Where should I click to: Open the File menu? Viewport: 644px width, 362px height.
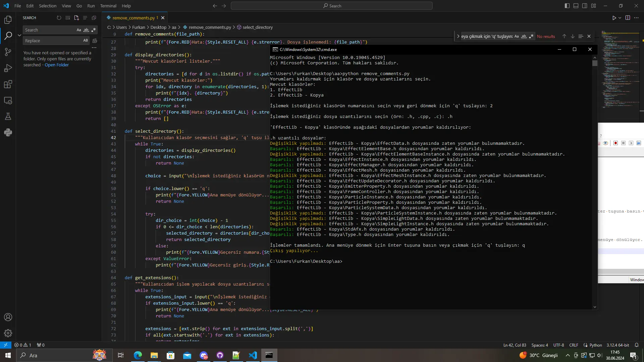click(x=18, y=6)
